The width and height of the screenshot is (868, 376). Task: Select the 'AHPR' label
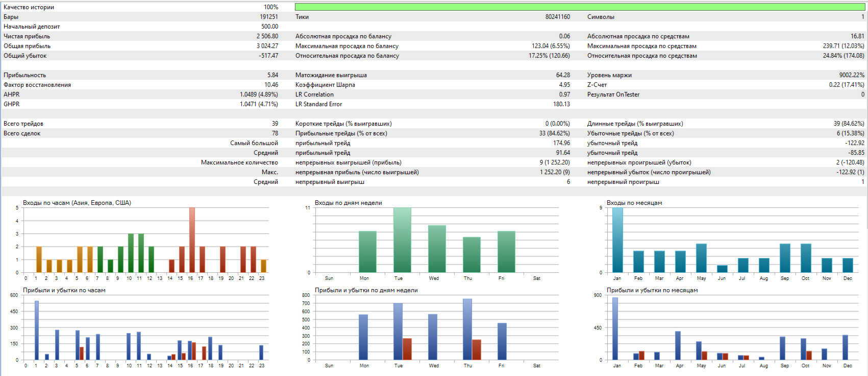click(x=12, y=95)
